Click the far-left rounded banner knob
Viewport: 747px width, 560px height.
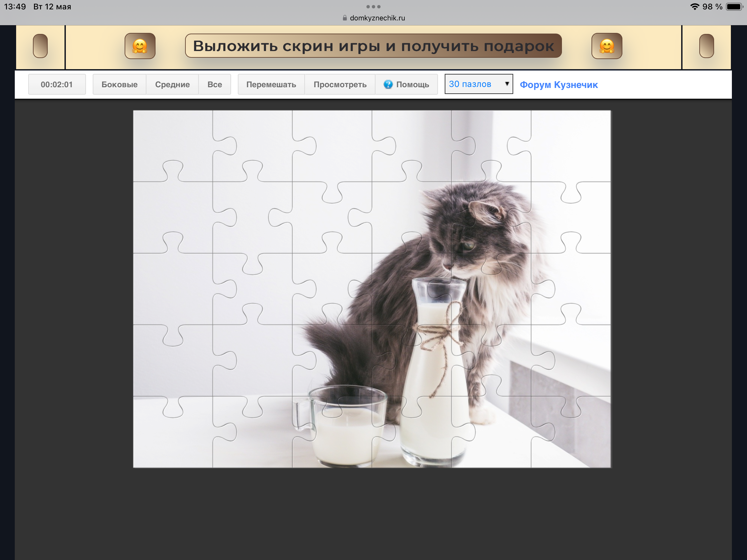click(40, 46)
